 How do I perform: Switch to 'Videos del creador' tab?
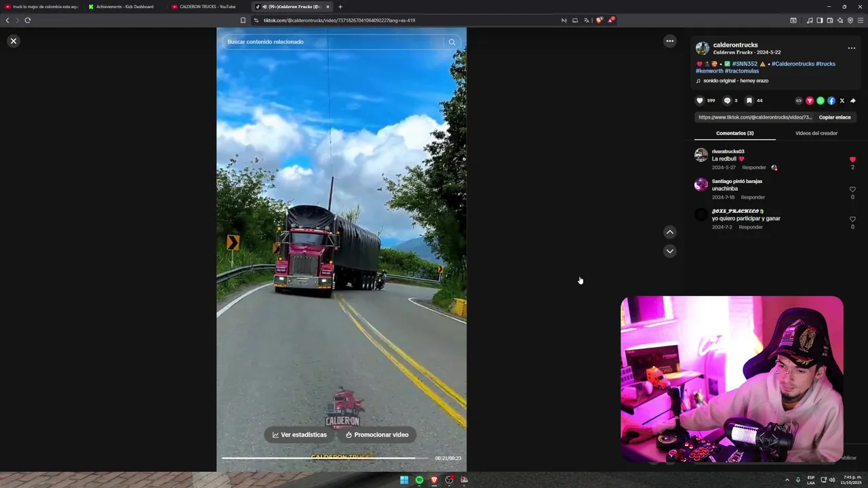[816, 134]
